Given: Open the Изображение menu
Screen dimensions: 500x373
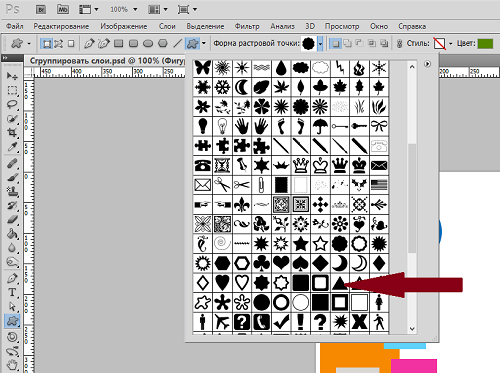Looking at the screenshot, I should pos(124,26).
